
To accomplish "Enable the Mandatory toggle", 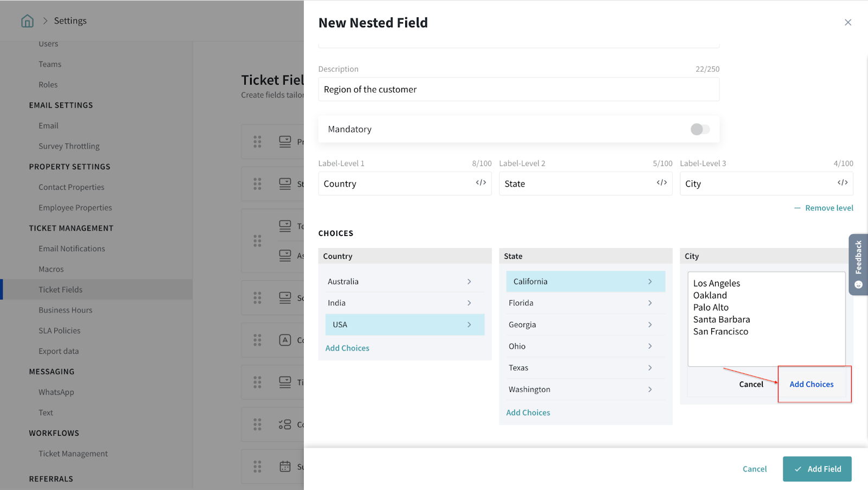I will (700, 129).
